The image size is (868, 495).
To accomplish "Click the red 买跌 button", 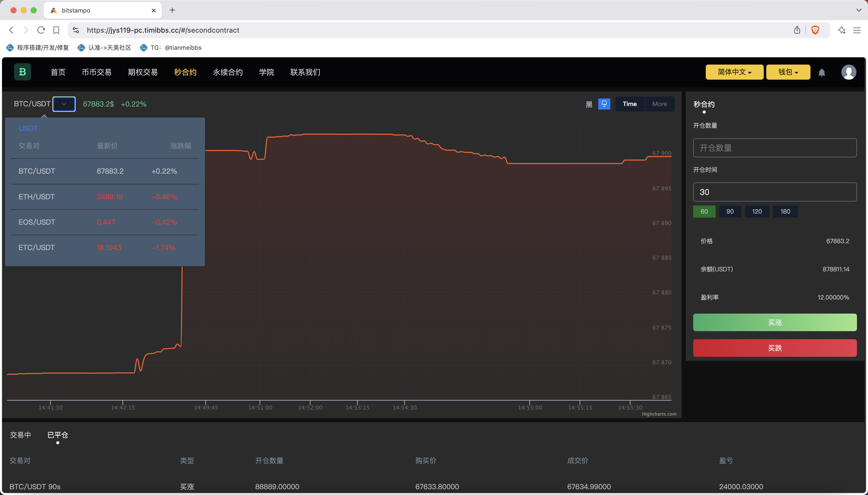I will pyautogui.click(x=775, y=348).
